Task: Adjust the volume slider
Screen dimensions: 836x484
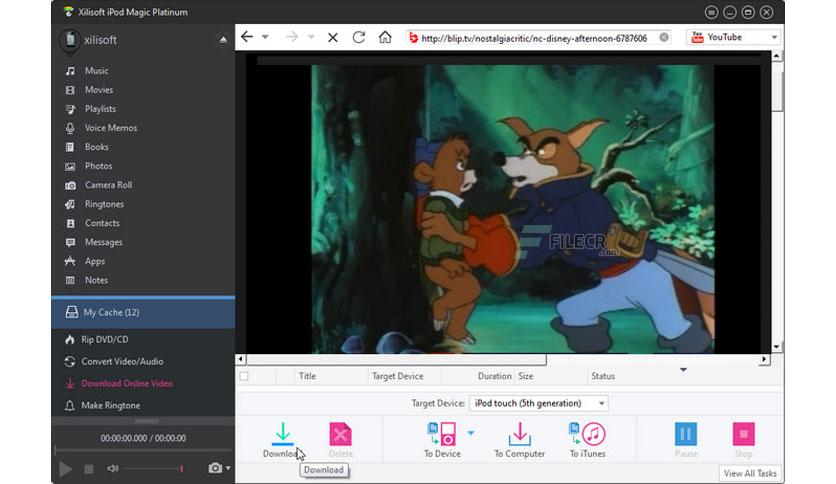Action: pyautogui.click(x=155, y=469)
